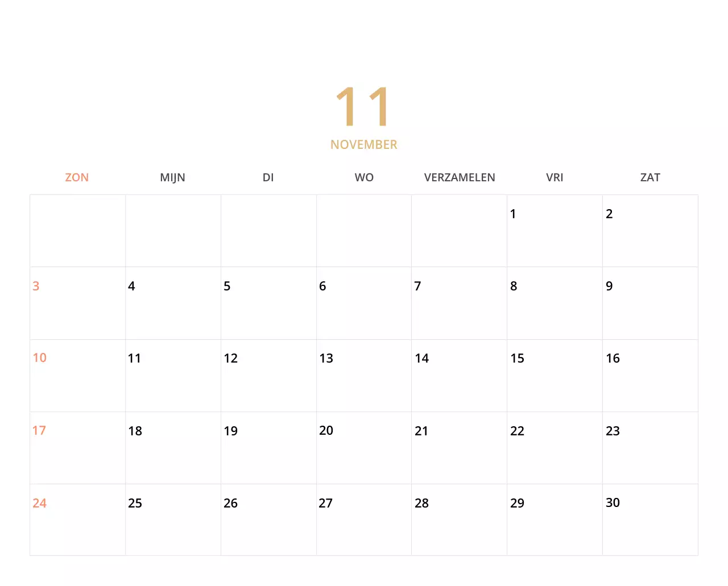The image size is (728, 586).
Task: Click the DI weekday label
Action: 268,177
